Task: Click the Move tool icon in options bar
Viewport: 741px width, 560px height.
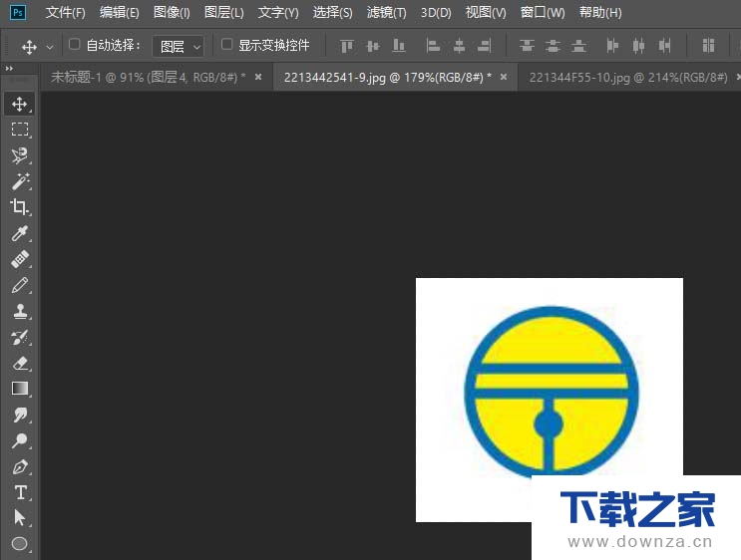Action: click(x=29, y=47)
